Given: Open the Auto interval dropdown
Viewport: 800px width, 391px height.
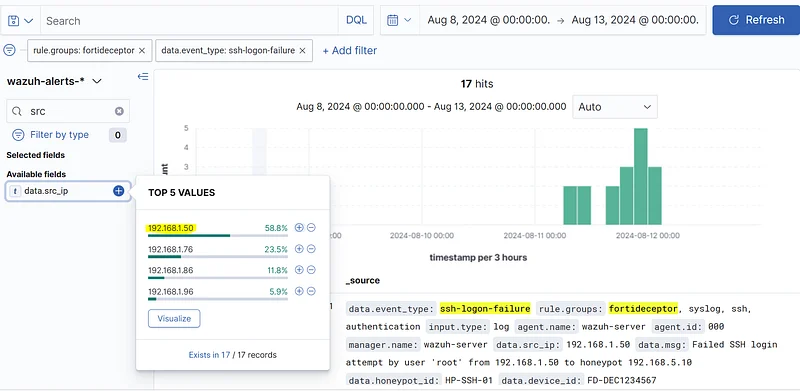Looking at the screenshot, I should [615, 107].
